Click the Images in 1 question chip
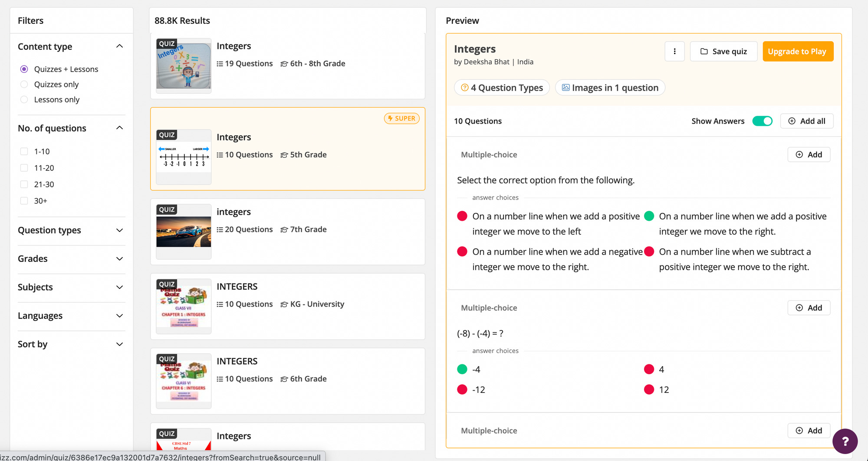This screenshot has height=461, width=868. 610,88
